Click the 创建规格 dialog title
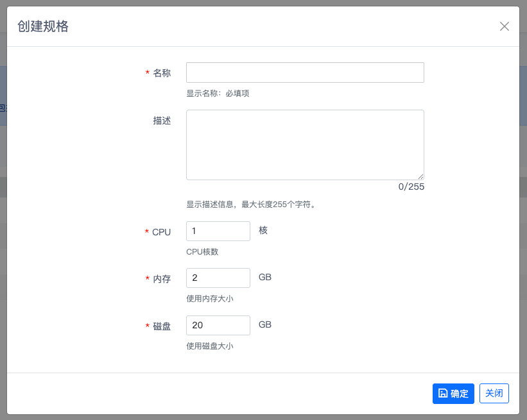This screenshot has width=527, height=420. 43,26
